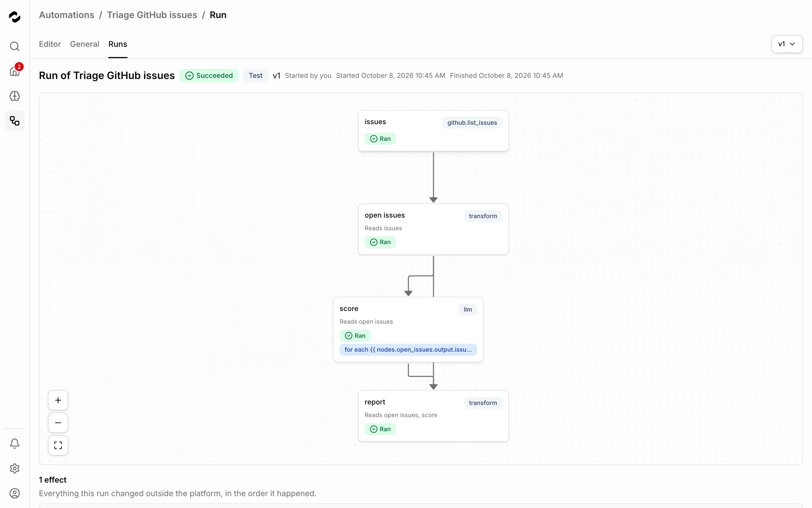Select the issues node

(433, 131)
